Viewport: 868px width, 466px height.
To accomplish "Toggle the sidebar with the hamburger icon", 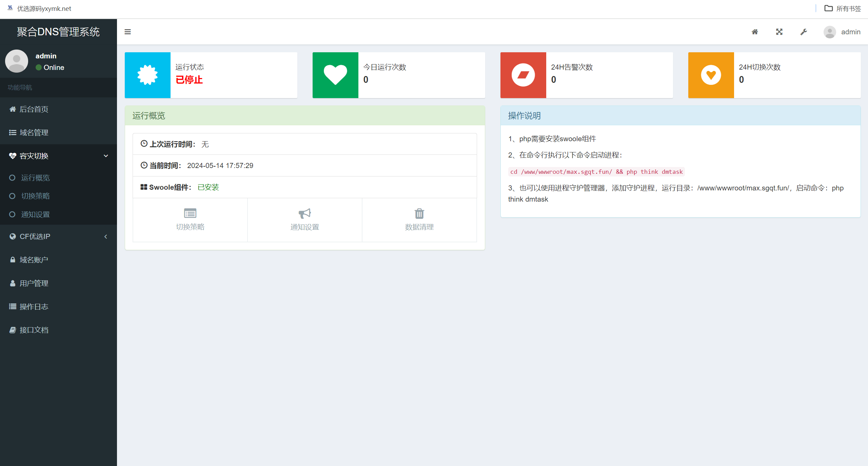I will pyautogui.click(x=127, y=32).
